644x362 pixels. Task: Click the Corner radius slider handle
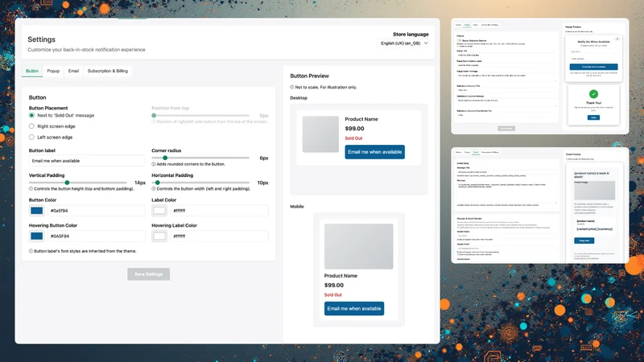pos(165,158)
